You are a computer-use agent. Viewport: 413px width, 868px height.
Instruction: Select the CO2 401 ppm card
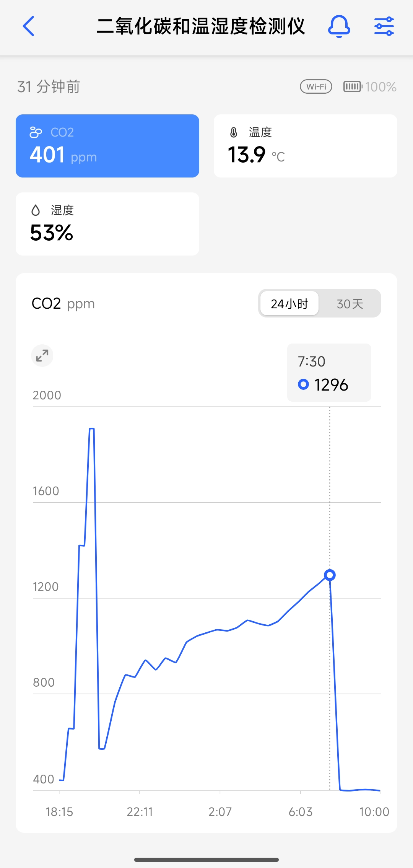107,146
